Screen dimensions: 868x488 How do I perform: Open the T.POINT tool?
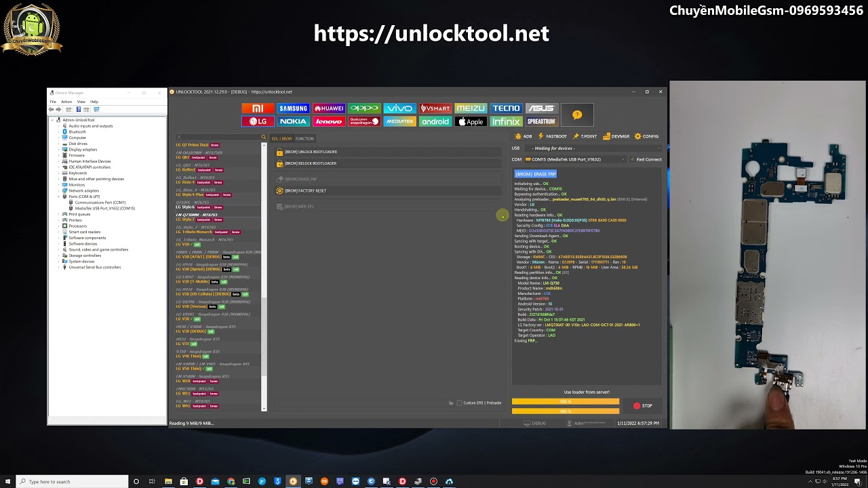pos(585,136)
